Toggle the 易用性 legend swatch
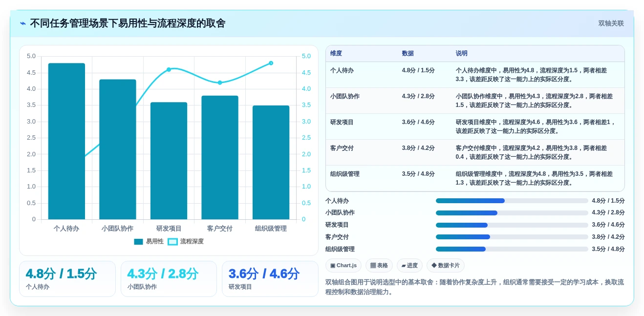The image size is (644, 316). coord(138,241)
